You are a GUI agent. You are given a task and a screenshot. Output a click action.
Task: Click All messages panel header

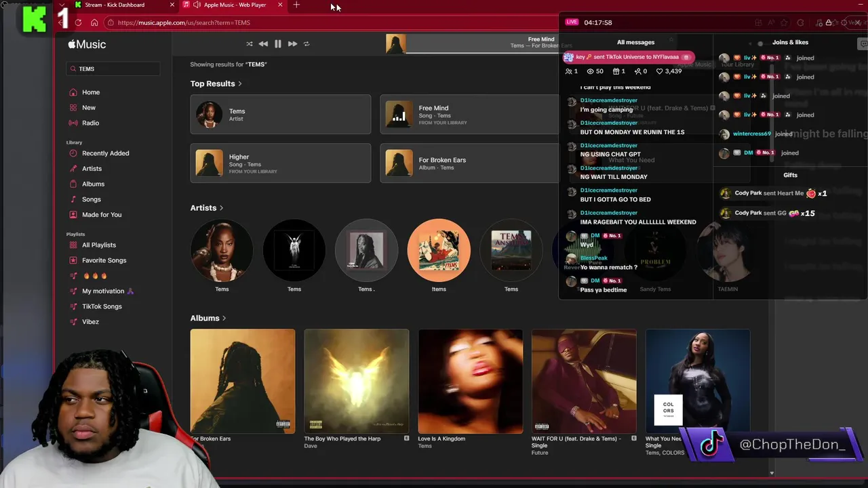[x=635, y=42]
